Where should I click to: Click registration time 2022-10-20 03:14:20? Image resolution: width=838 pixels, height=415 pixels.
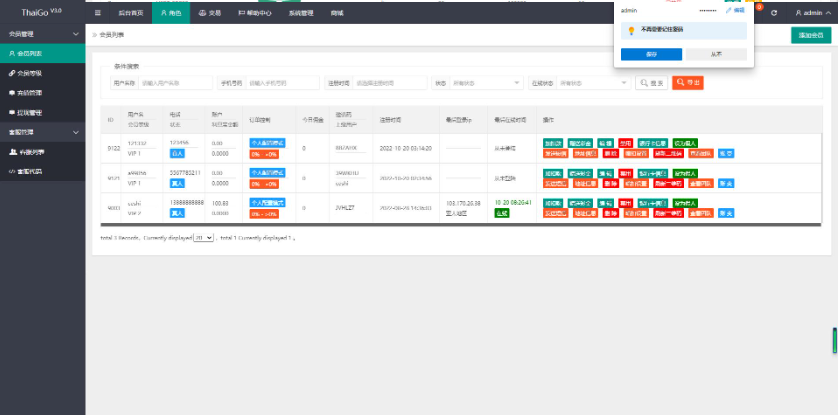coord(406,148)
